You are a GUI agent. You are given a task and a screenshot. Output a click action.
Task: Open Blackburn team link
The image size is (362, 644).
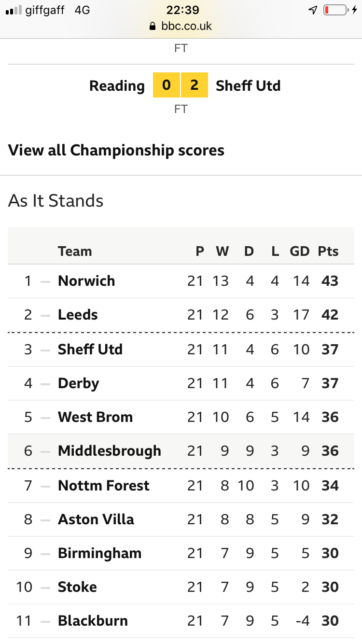point(93,621)
